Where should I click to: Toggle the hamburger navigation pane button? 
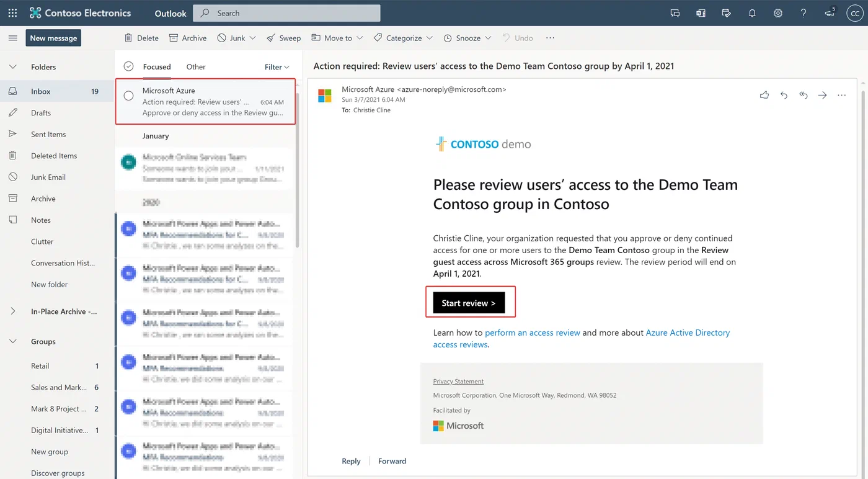tap(12, 38)
